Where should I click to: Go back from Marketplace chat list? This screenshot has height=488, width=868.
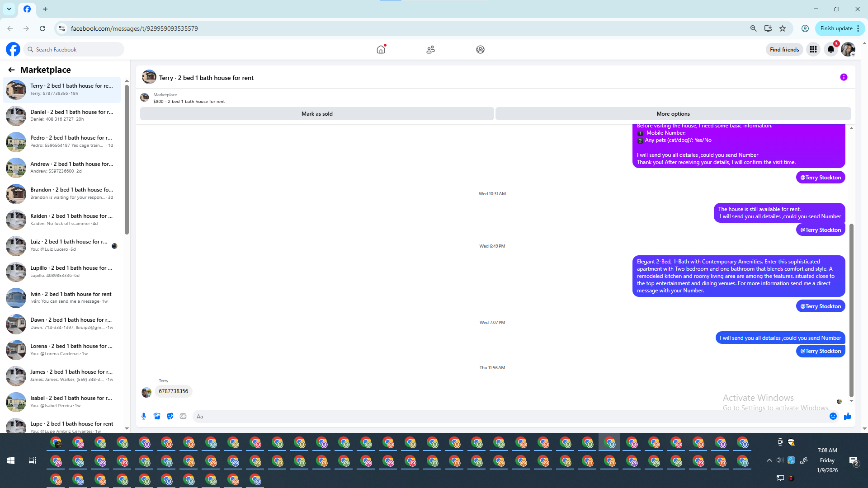click(x=11, y=70)
